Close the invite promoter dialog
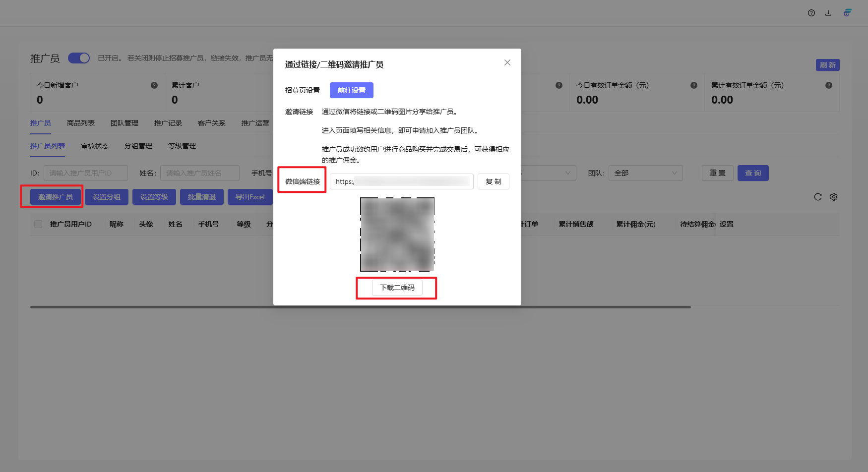 point(507,62)
